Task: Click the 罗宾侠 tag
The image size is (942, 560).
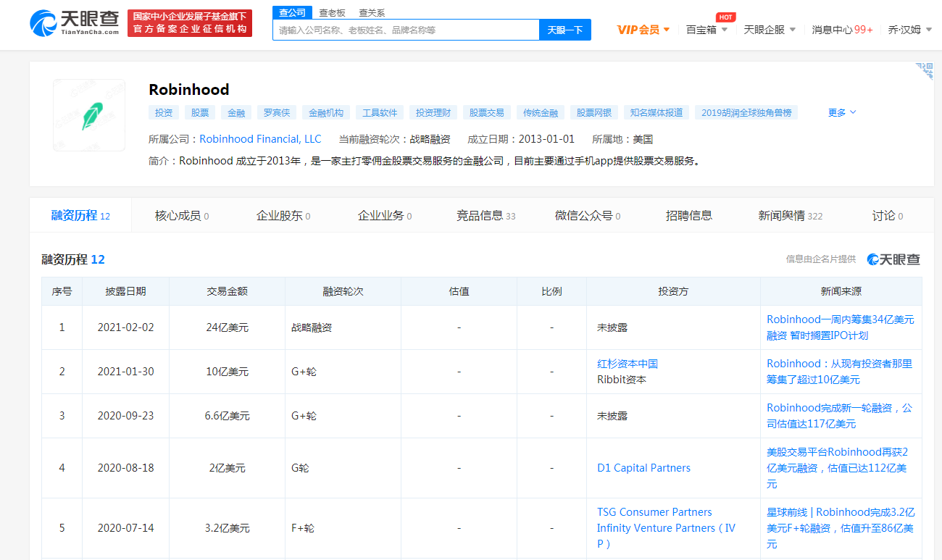Action: click(277, 112)
